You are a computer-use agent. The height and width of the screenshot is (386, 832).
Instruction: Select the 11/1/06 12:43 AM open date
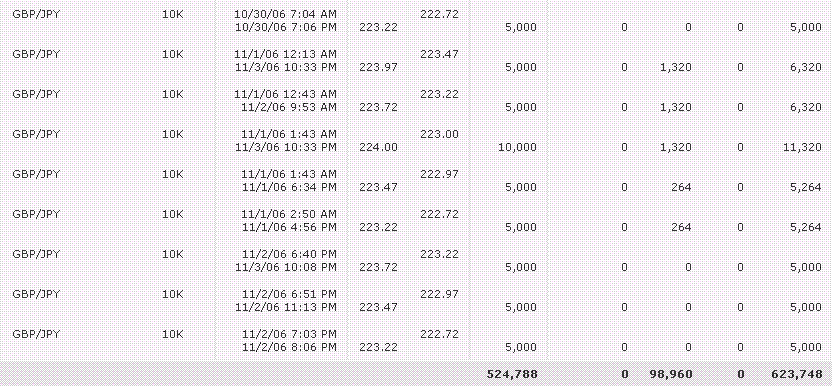coord(285,94)
